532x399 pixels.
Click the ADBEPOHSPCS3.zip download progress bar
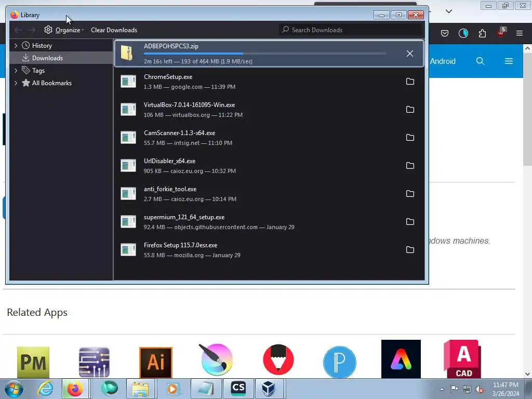pos(264,54)
